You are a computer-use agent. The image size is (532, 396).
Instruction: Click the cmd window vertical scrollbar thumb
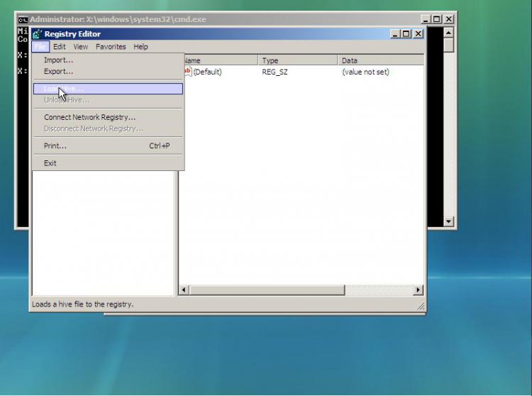(x=448, y=45)
